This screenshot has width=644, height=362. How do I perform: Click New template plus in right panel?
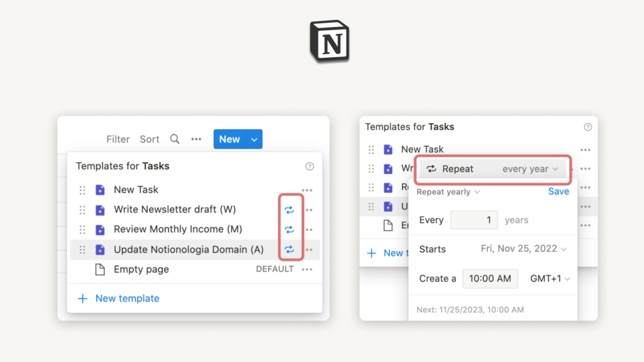click(371, 253)
